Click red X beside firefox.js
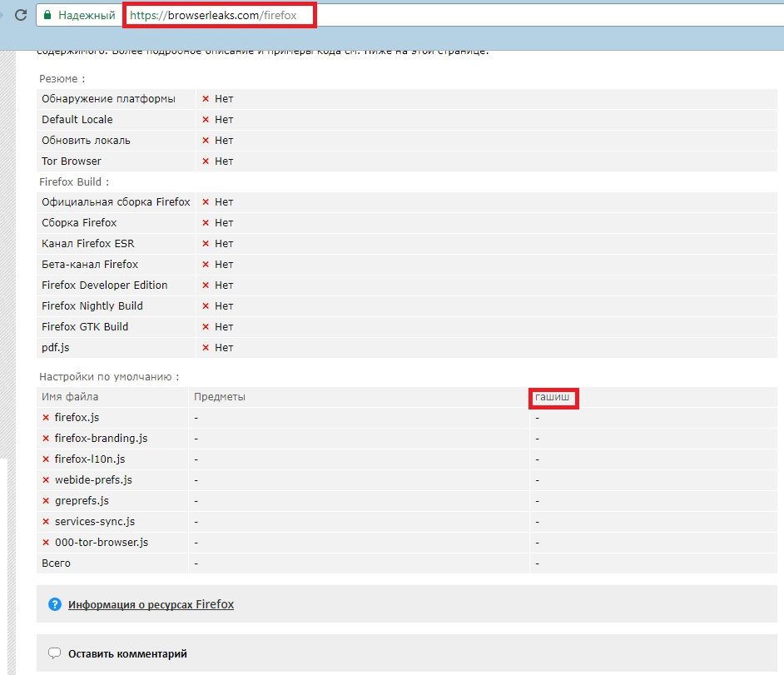Screen dimensions: 784x675 46,418
